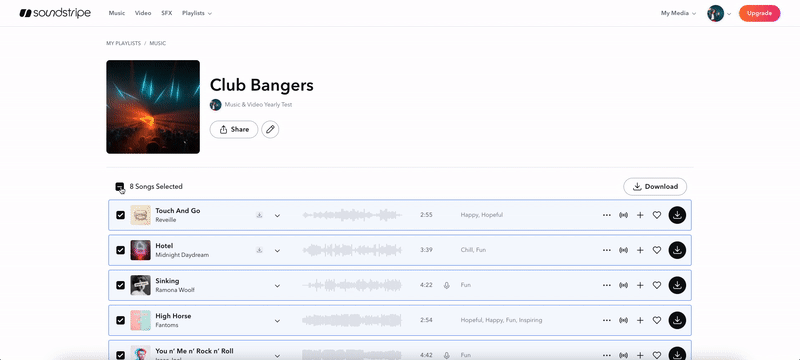Open more options for High Horse

tap(607, 321)
